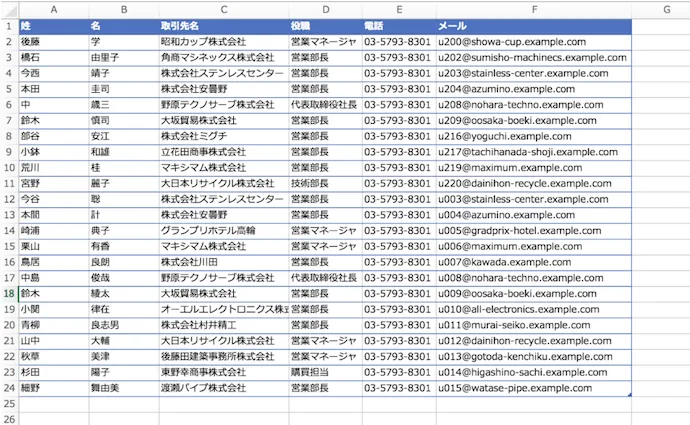Click the 取引先名 table header cell
690x425 pixels.
pyautogui.click(x=223, y=25)
